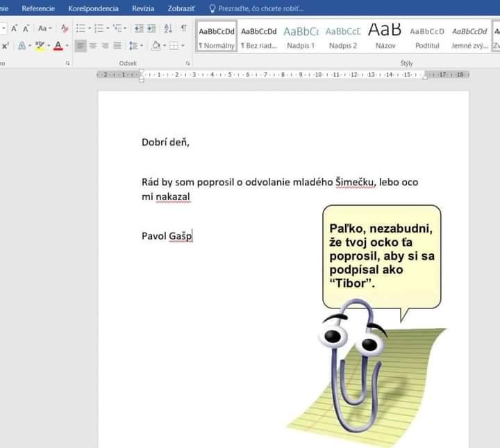Sort text with the A-Z icon
This screenshot has height=448, width=500.
pyautogui.click(x=168, y=28)
